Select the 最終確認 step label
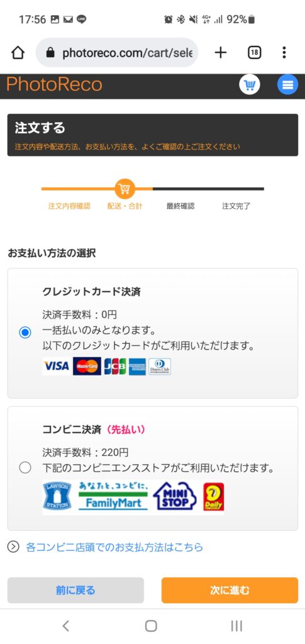The height and width of the screenshot is (644, 305). [x=180, y=206]
